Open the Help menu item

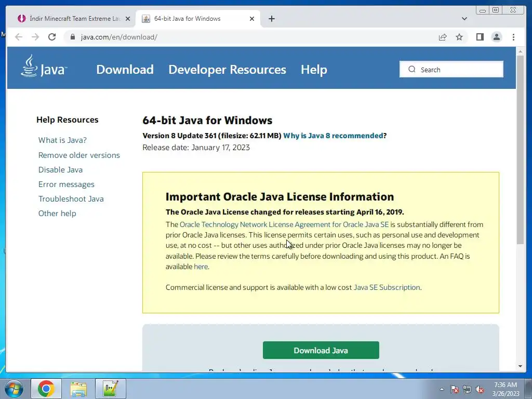(314, 70)
